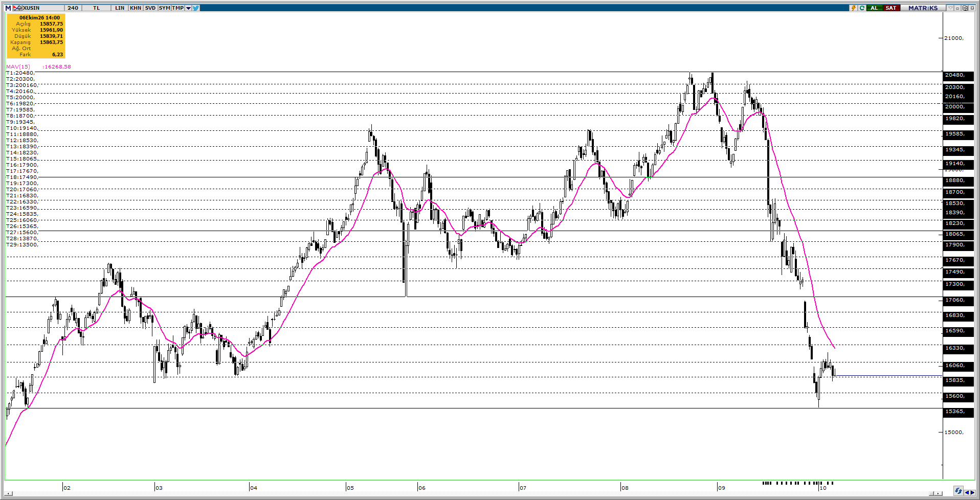Open the chart type icon beside XUSIN
The width and height of the screenshot is (980, 500).
coord(17,8)
